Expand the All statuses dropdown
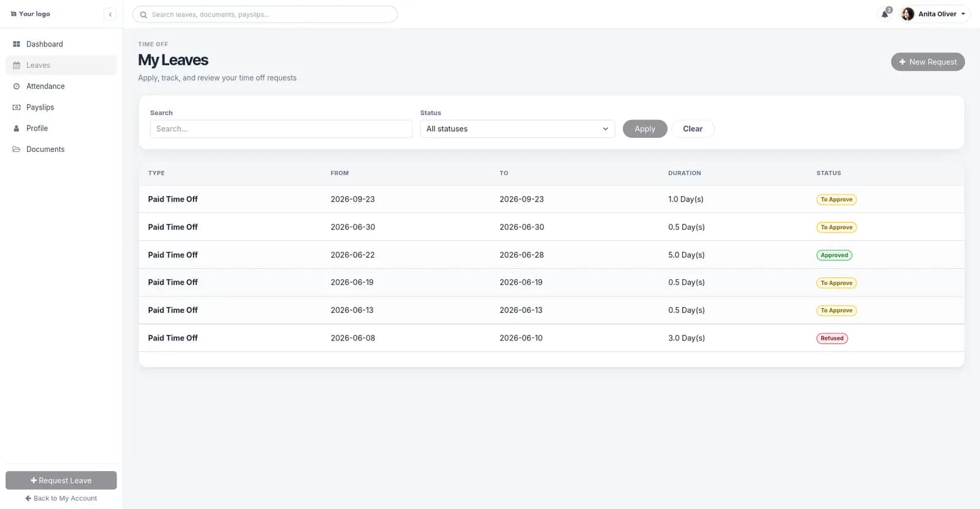Image resolution: width=980 pixels, height=509 pixels. (517, 129)
